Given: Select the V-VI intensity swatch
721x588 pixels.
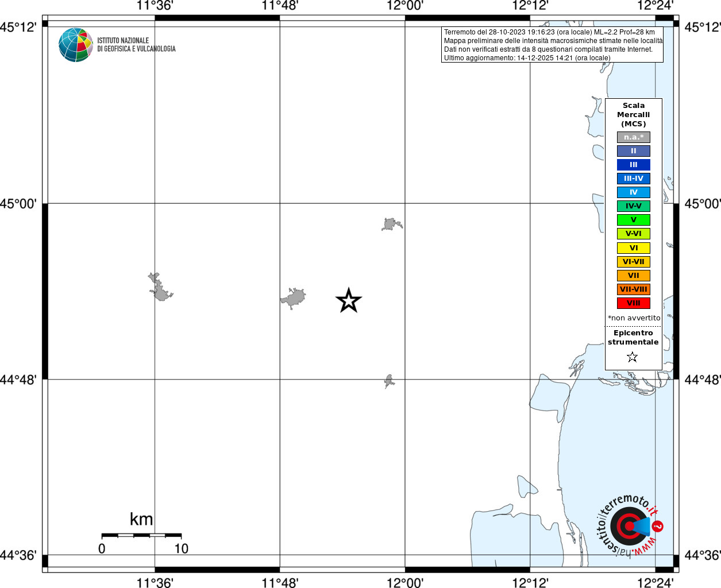Looking at the screenshot, I should (x=634, y=234).
